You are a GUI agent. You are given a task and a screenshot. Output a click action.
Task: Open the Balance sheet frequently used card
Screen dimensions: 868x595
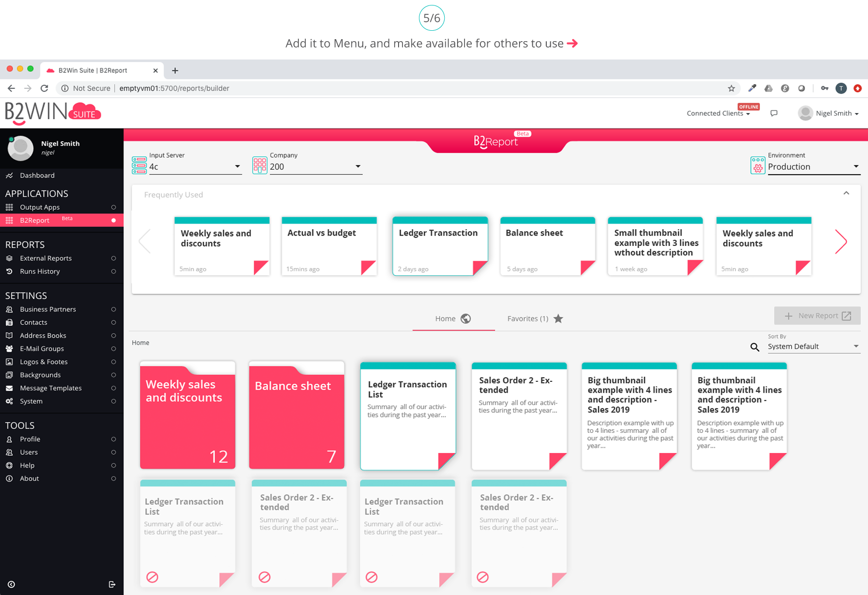pyautogui.click(x=548, y=246)
